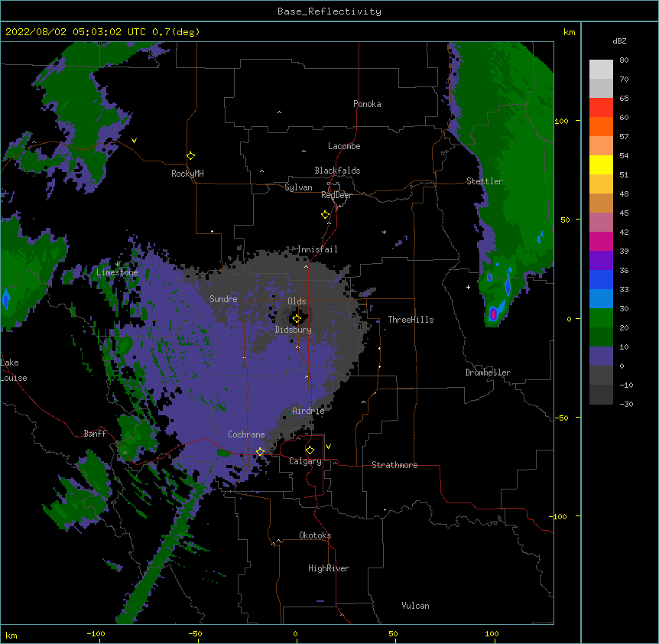The image size is (659, 644).
Task: Click the Okotoks label
Action: point(315,535)
